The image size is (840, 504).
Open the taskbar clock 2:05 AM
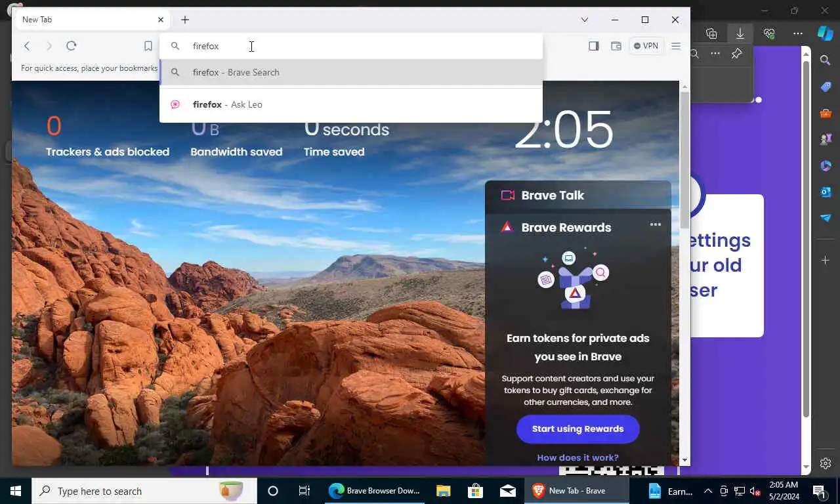(785, 491)
